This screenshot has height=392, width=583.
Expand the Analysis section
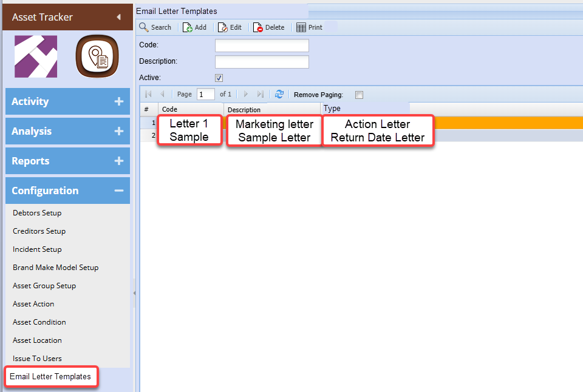(x=118, y=131)
